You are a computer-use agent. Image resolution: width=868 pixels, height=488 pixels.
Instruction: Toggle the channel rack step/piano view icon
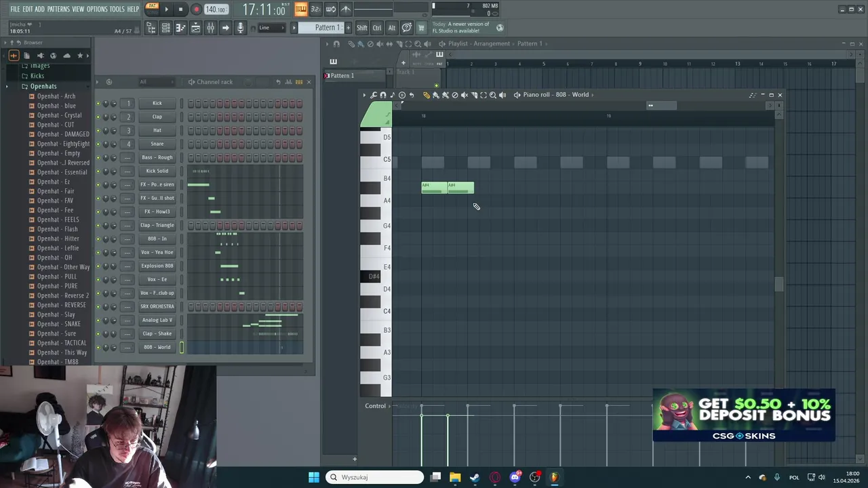[x=298, y=82]
